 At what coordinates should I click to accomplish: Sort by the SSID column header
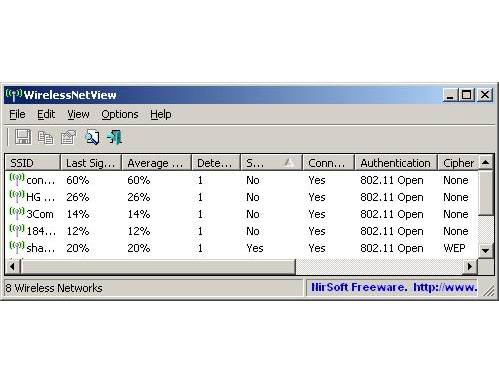(x=32, y=163)
